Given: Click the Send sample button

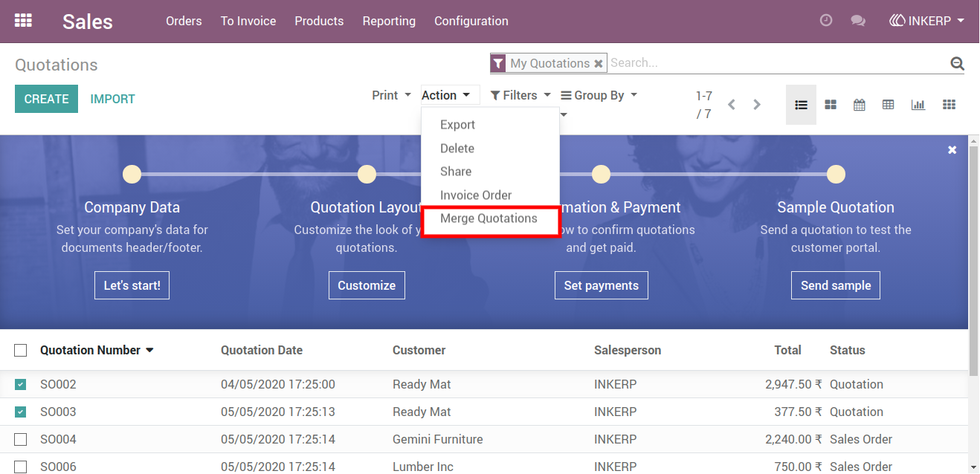Looking at the screenshot, I should [836, 285].
